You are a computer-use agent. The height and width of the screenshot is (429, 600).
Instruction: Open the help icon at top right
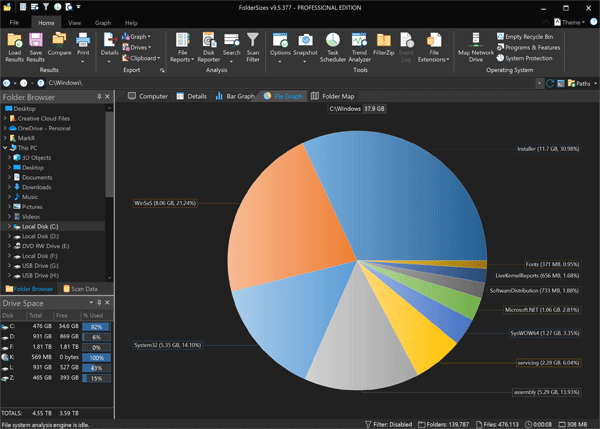point(593,22)
